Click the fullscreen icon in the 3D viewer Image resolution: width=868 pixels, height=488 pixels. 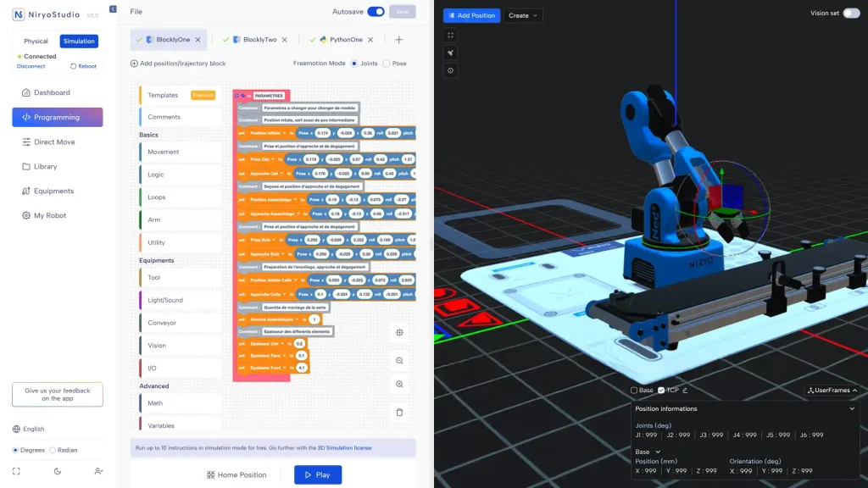[450, 36]
